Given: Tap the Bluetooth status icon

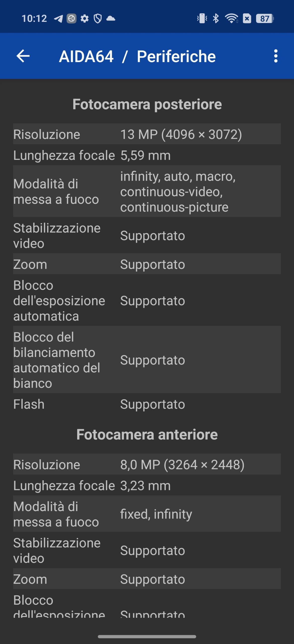Looking at the screenshot, I should tap(216, 18).
